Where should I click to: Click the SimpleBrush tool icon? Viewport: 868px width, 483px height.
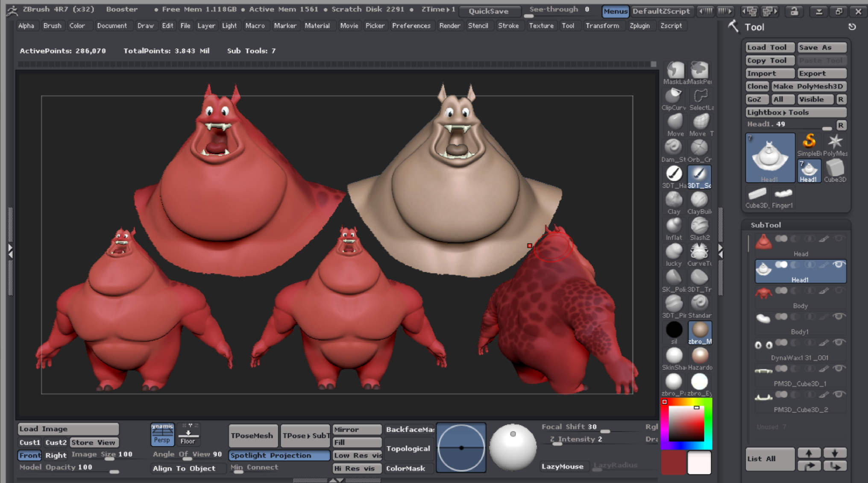pyautogui.click(x=809, y=142)
